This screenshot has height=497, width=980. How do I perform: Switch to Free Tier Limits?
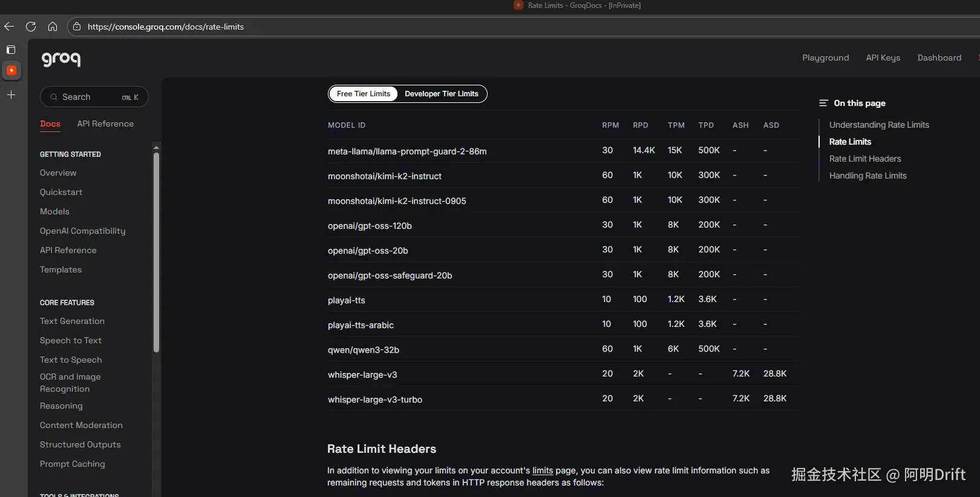click(x=364, y=94)
